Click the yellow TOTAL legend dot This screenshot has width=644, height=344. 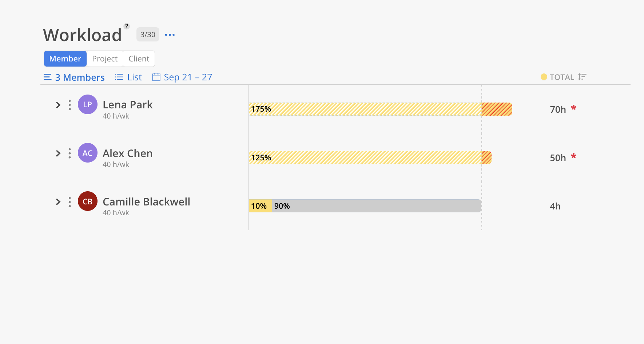pos(544,77)
